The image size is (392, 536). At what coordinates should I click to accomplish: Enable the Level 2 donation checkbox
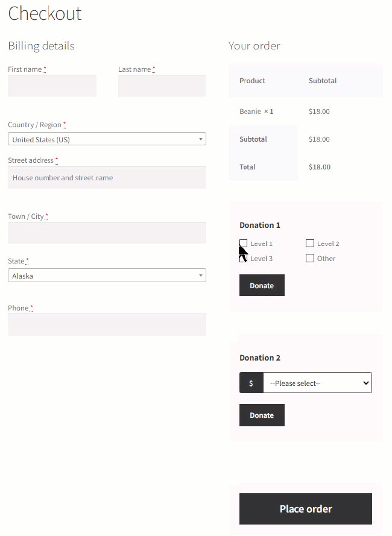(x=310, y=244)
